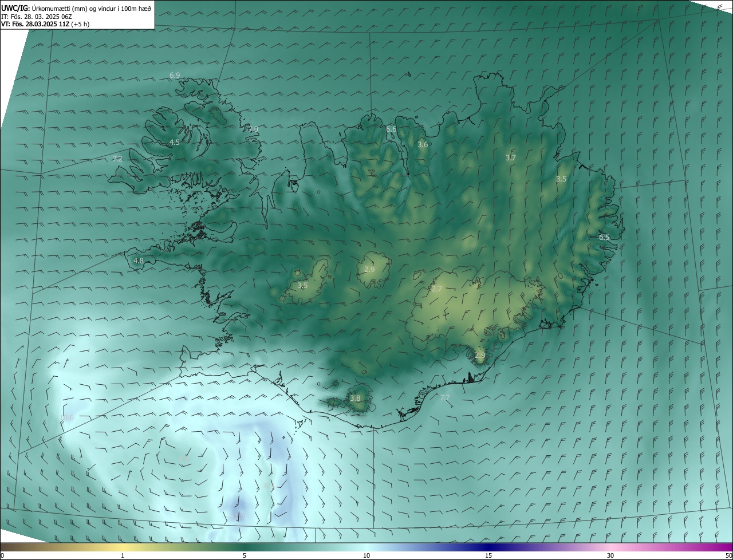Select the 2.7 label on Vatnajökull glacier
Screen dimensions: 733x560
point(437,289)
